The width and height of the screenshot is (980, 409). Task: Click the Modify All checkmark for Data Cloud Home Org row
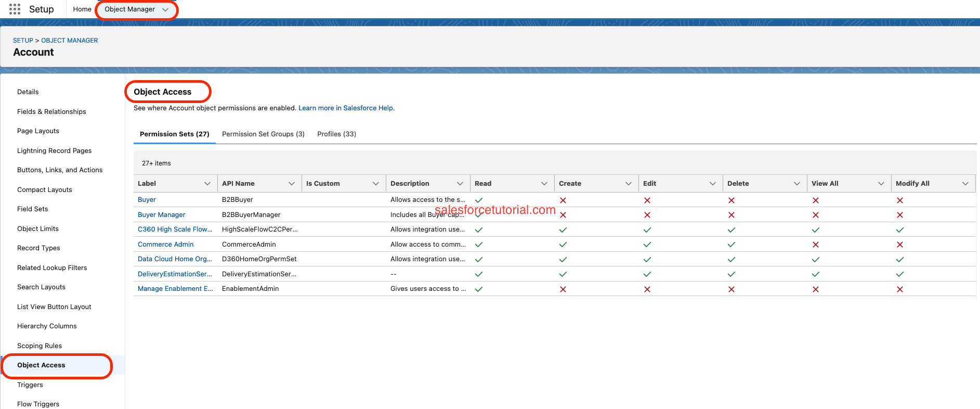click(900, 260)
